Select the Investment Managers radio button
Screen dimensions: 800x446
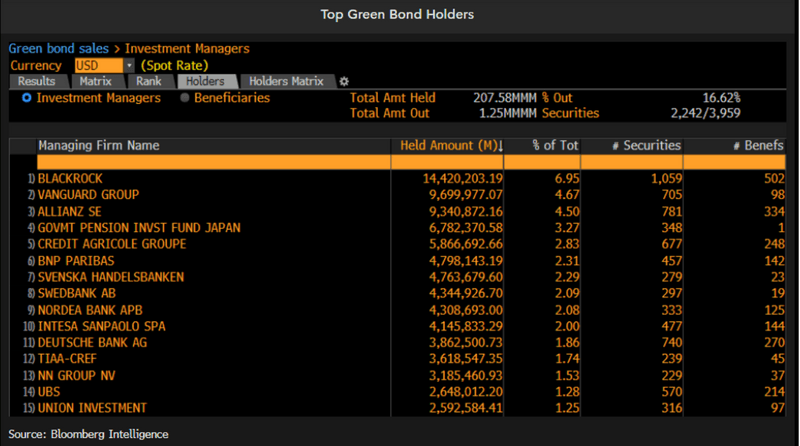point(27,97)
